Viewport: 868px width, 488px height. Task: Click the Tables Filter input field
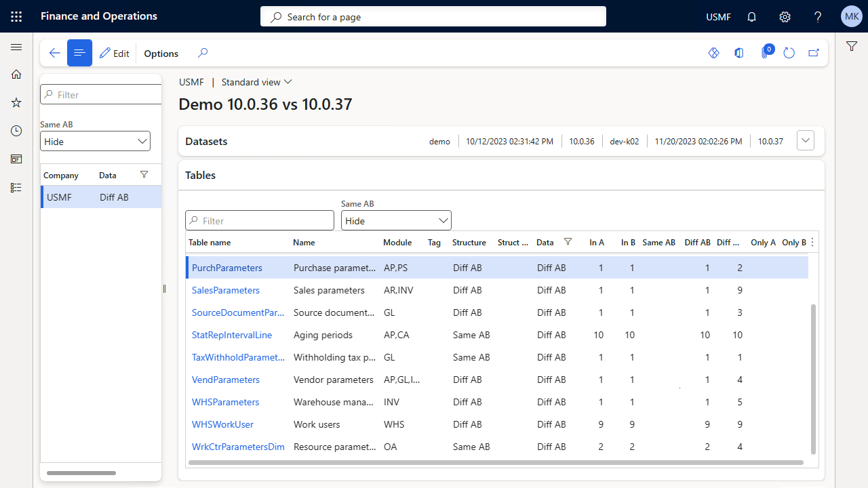point(260,220)
